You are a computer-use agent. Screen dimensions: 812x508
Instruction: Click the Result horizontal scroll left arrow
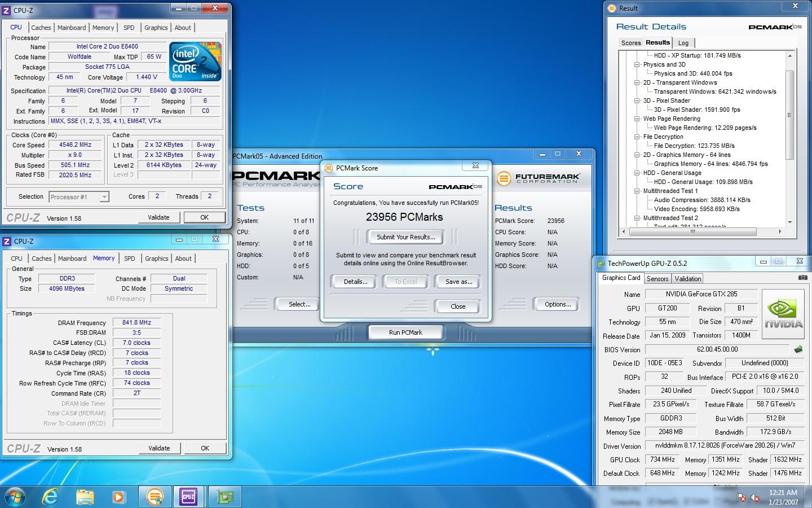[623, 231]
